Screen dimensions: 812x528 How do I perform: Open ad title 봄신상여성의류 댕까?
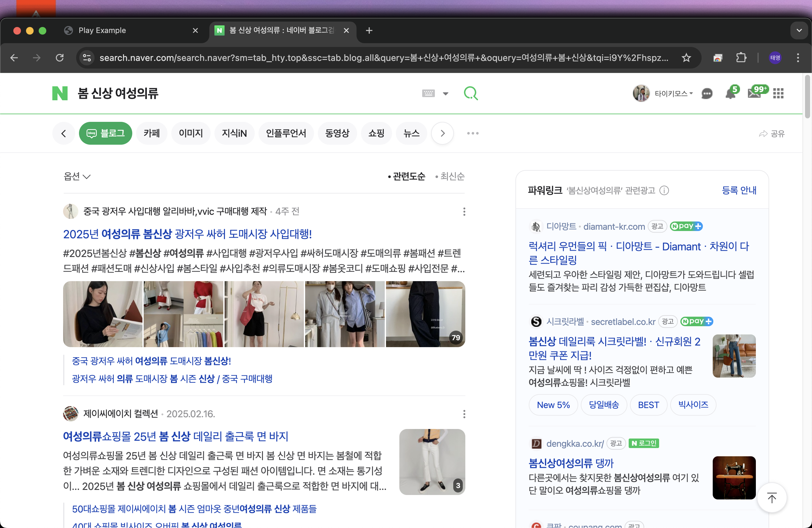571,463
